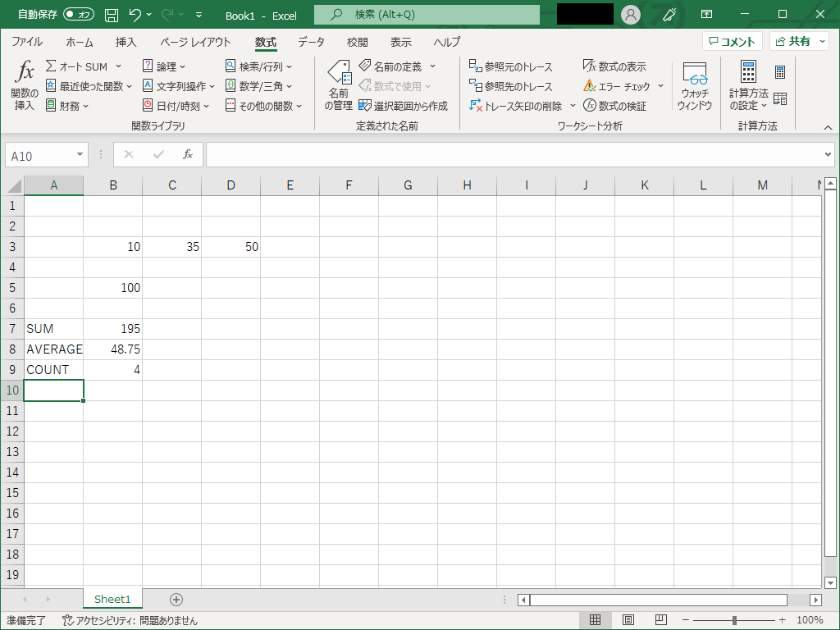This screenshot has height=630, width=840.
Task: Switch to ページ レイアウト view in status bar
Action: tap(628, 620)
